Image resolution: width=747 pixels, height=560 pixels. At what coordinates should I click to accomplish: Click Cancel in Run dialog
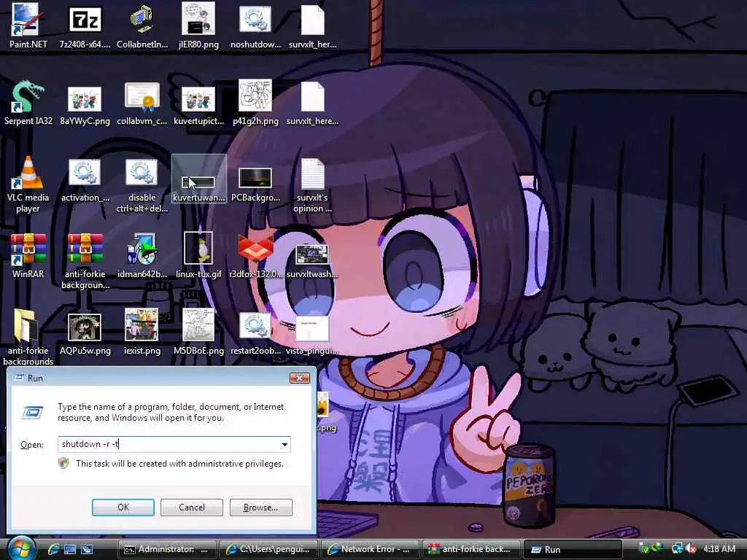[x=192, y=507]
